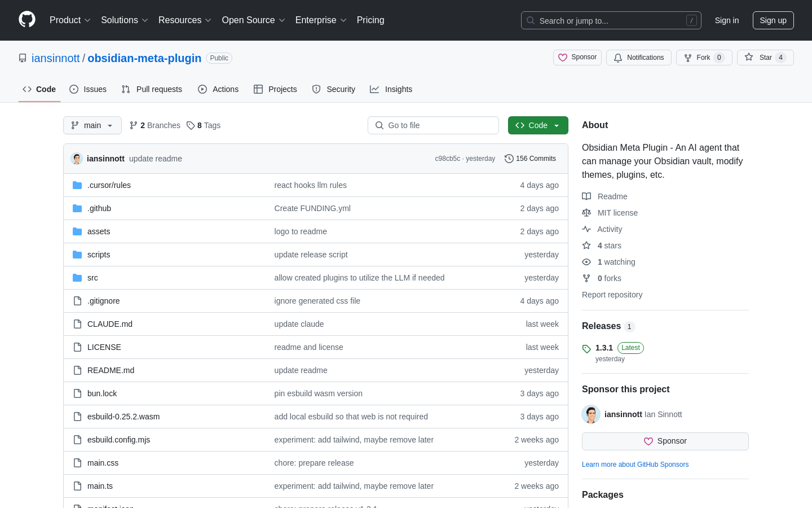Open the Actions tab
Viewport: 812px width, 508px height.
click(218, 89)
